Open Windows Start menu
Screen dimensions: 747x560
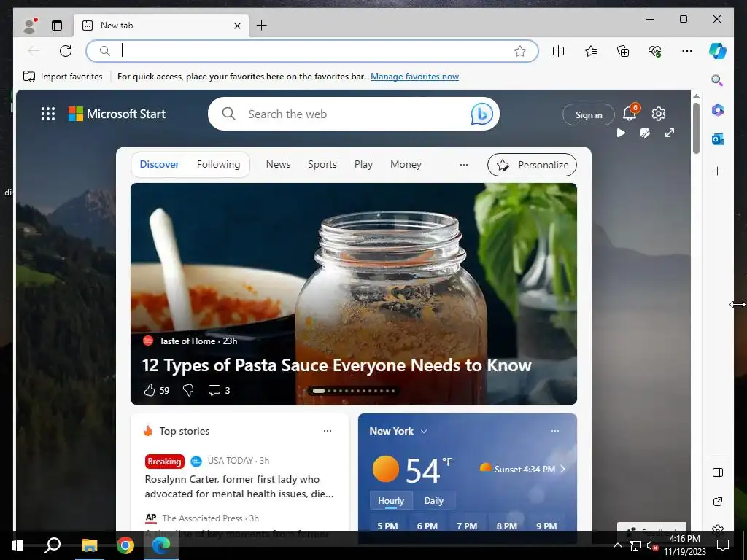click(18, 545)
